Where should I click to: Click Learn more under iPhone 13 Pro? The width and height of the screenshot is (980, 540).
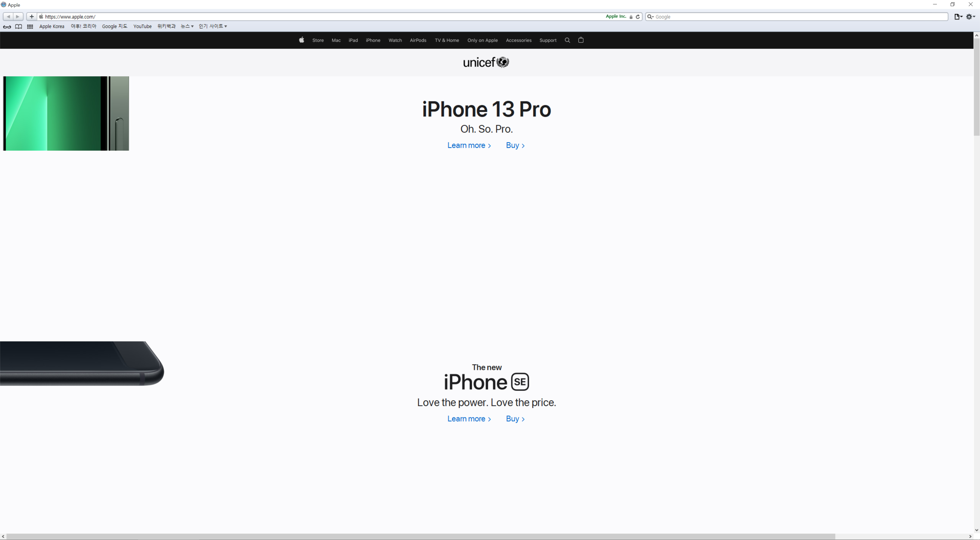(469, 145)
